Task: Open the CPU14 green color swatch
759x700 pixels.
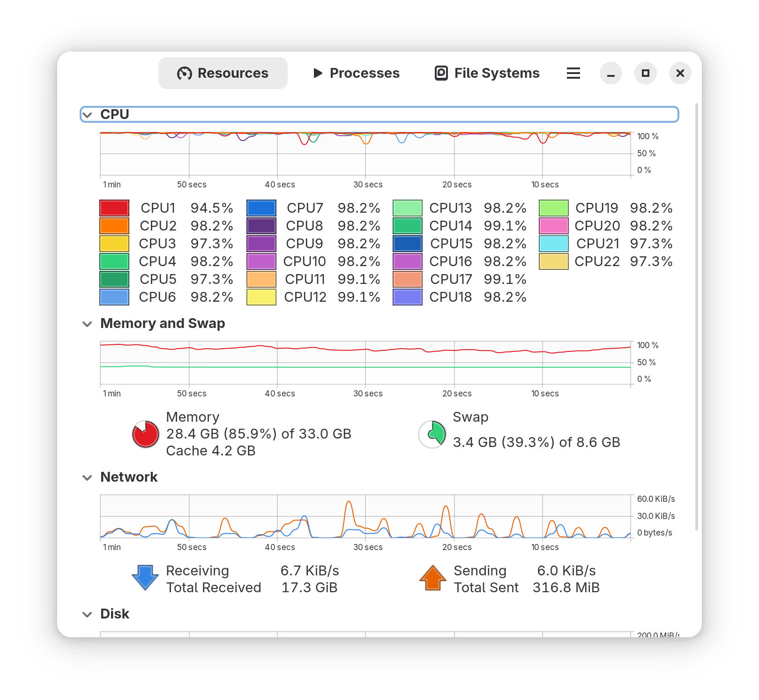Action: [x=407, y=226]
